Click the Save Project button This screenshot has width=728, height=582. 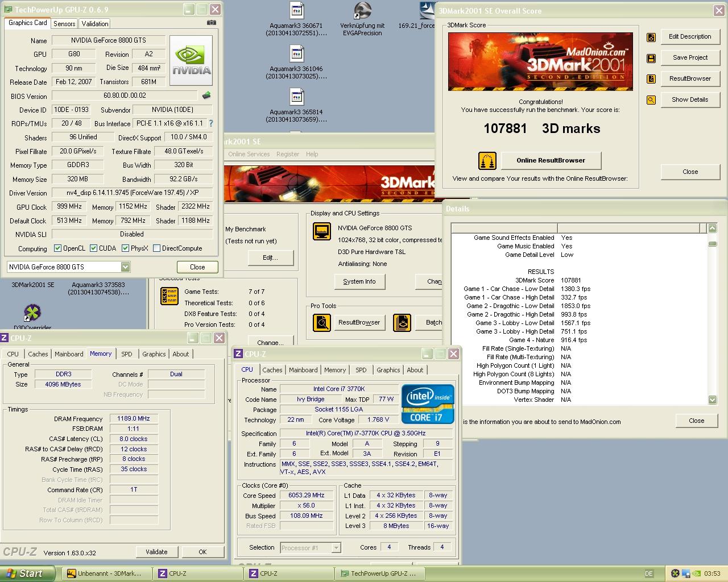coord(690,58)
